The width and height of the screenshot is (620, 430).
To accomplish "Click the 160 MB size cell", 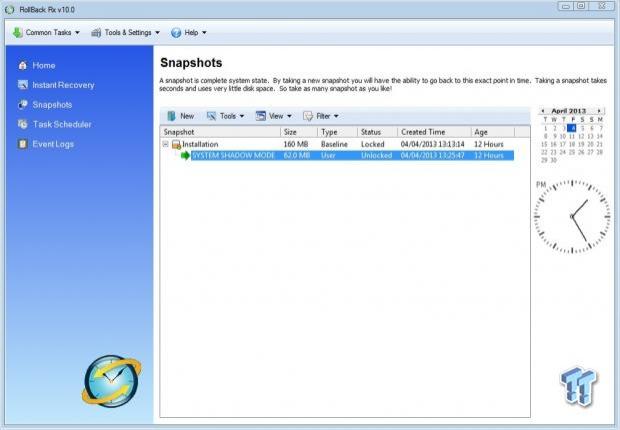I will 296,144.
